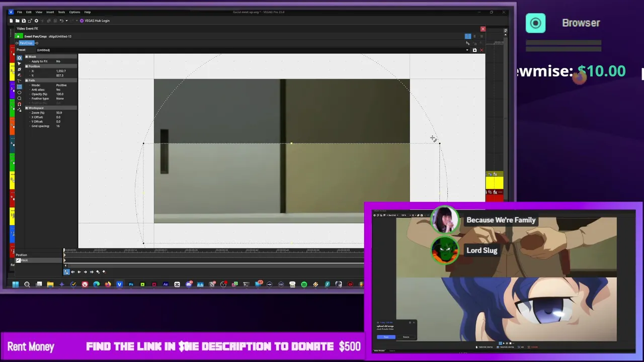Viewport: 644px width, 362px height.
Task: Open Spotify from the taskbar
Action: click(x=304, y=285)
